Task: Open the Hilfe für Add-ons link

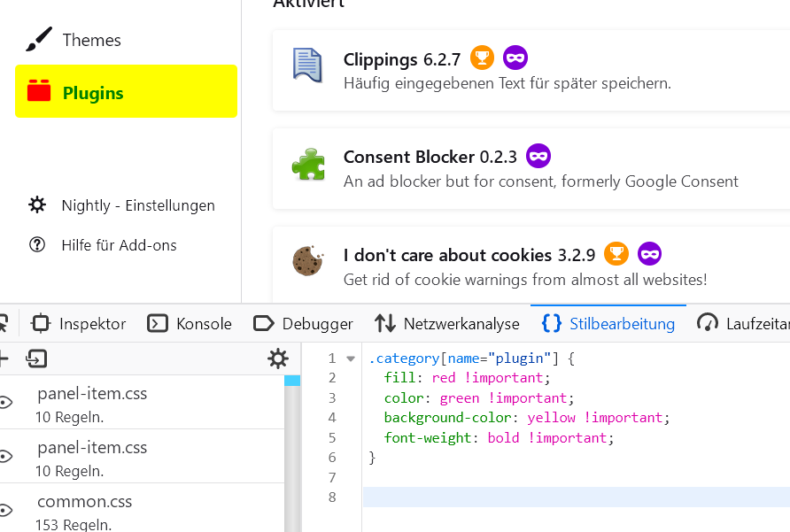Action: tap(119, 245)
